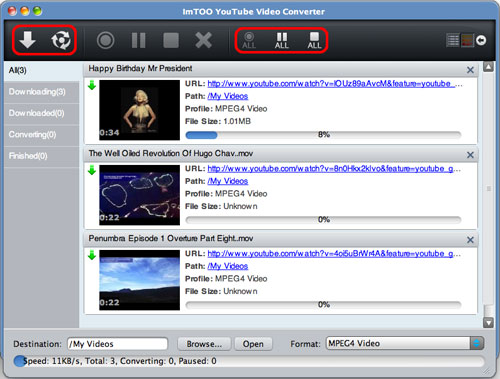Click the New Download arrow icon
This screenshot has height=379, width=500.
pos(27,40)
